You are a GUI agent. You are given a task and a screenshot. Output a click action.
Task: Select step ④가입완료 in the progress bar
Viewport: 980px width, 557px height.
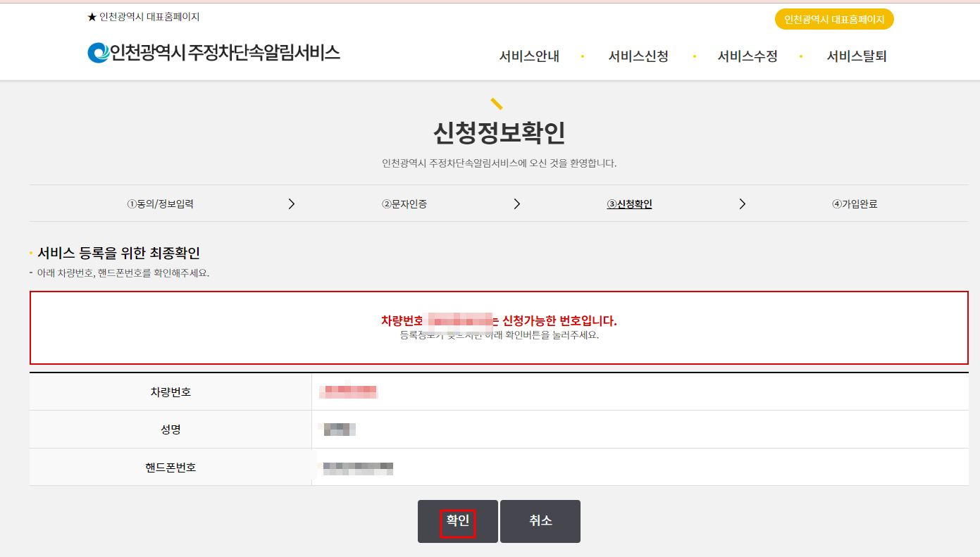click(855, 204)
